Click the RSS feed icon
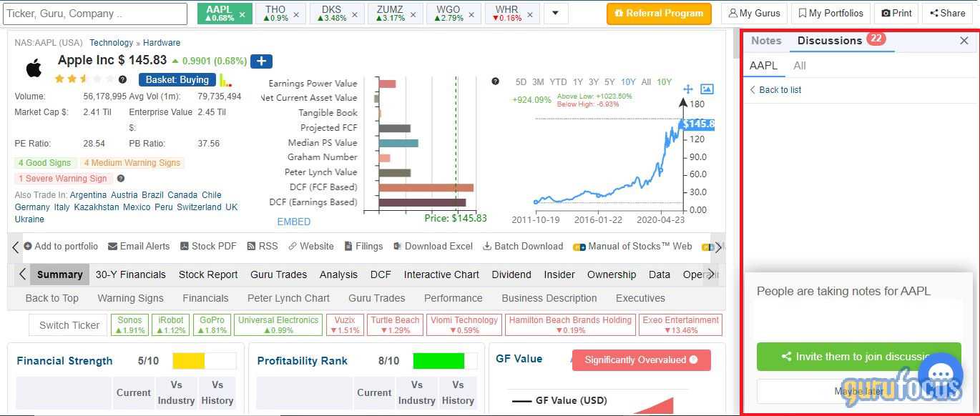Screen dimensions: 980x416 pos(262,246)
